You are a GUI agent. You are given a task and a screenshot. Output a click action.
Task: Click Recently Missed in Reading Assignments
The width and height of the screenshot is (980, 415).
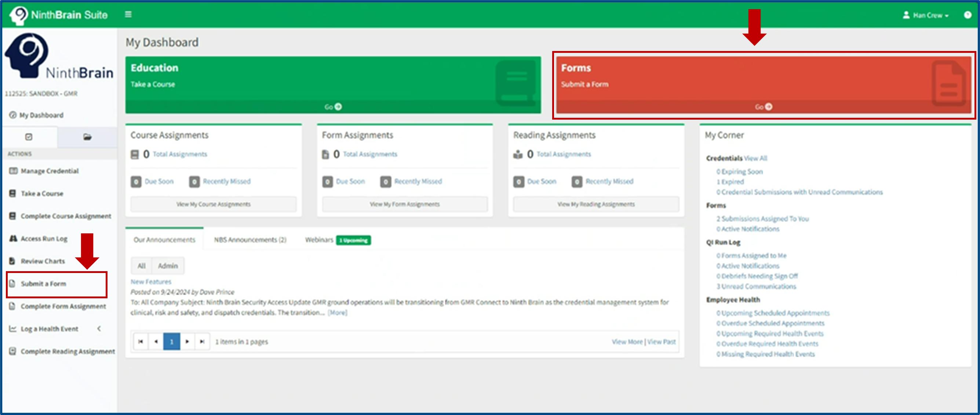point(609,181)
